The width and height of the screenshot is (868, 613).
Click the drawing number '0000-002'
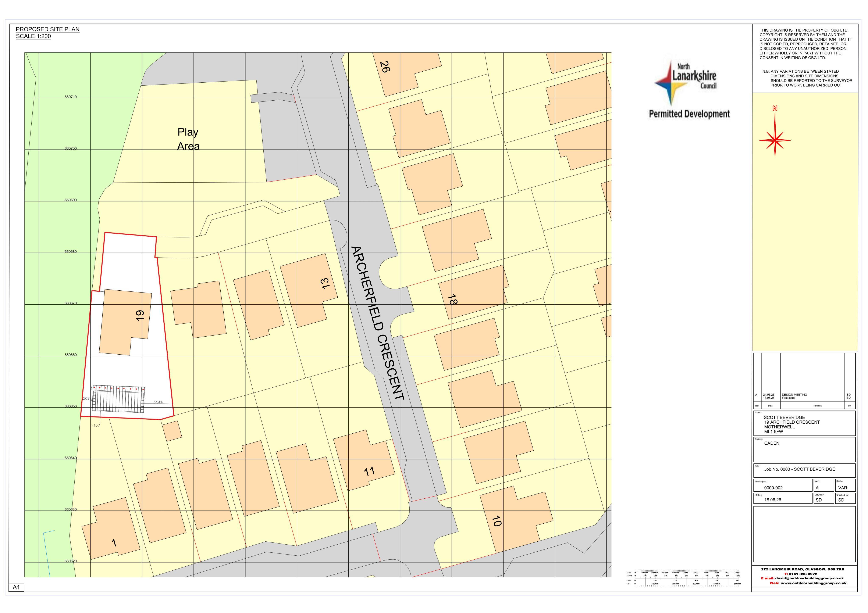click(773, 488)
